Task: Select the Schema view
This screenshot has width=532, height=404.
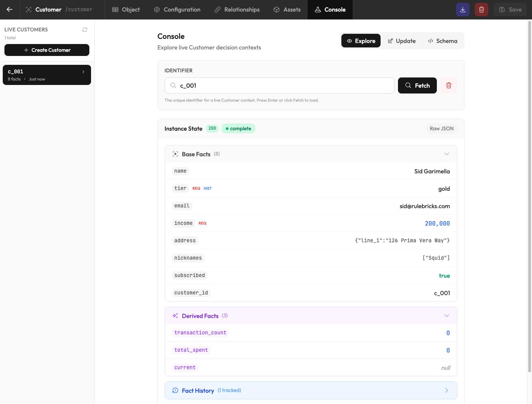Action: 442,41
